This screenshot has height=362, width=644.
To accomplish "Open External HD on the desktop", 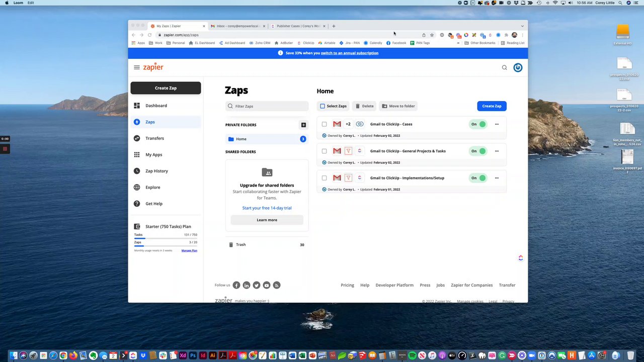I will [x=623, y=35].
